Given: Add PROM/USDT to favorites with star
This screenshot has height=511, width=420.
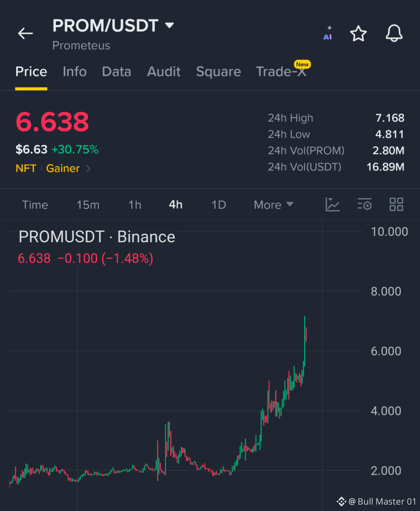Looking at the screenshot, I should coord(358,34).
